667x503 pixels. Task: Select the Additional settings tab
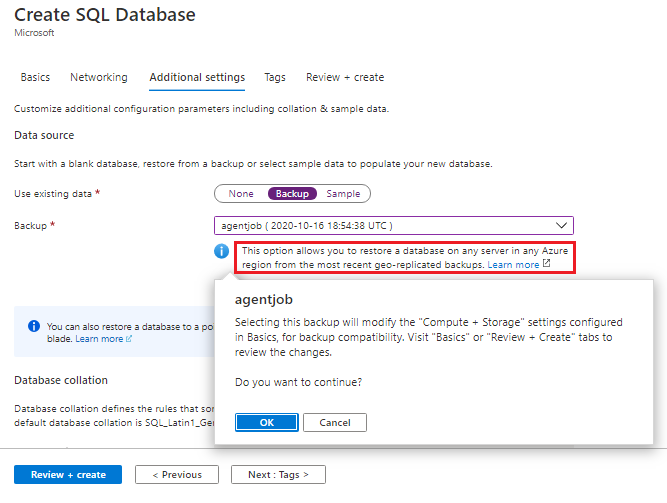click(x=197, y=77)
